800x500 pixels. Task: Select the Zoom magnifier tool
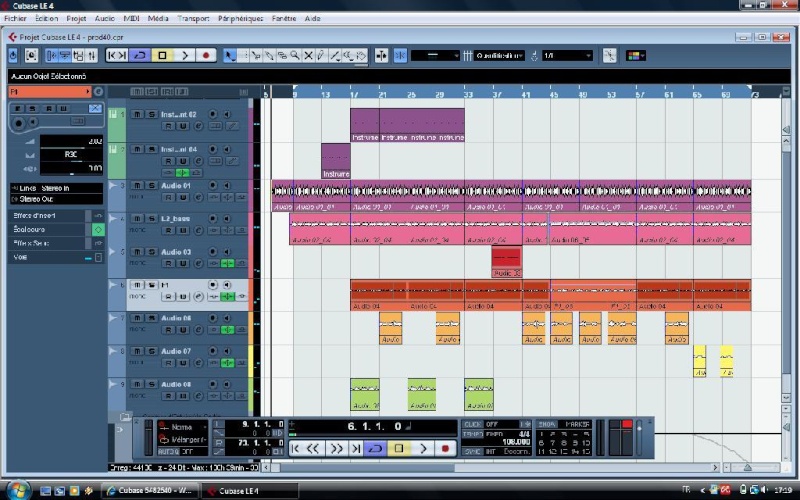295,55
